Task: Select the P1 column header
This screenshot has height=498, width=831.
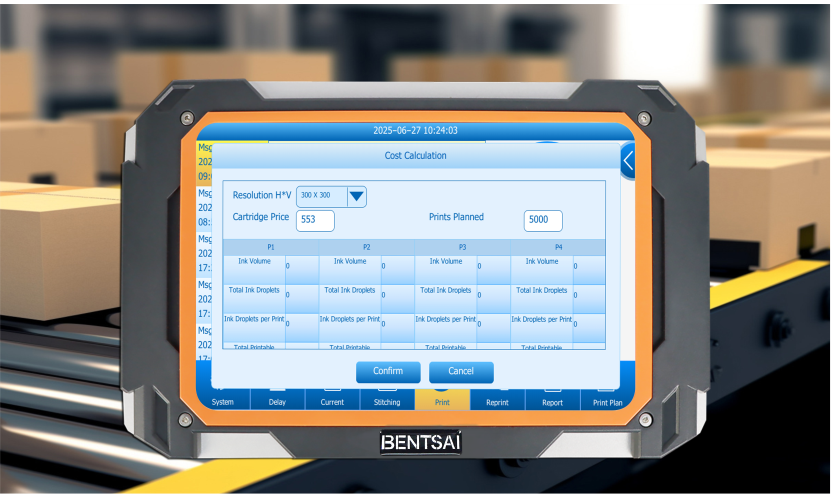Action: tap(271, 247)
